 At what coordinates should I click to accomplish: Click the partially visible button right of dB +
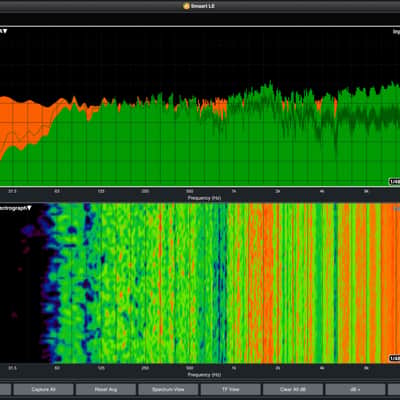click(394, 389)
